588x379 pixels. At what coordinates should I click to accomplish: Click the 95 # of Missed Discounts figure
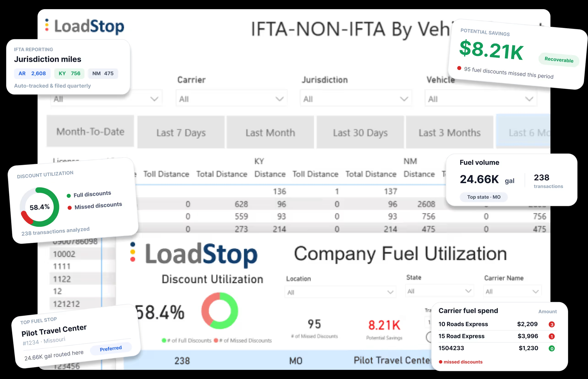pos(314,324)
